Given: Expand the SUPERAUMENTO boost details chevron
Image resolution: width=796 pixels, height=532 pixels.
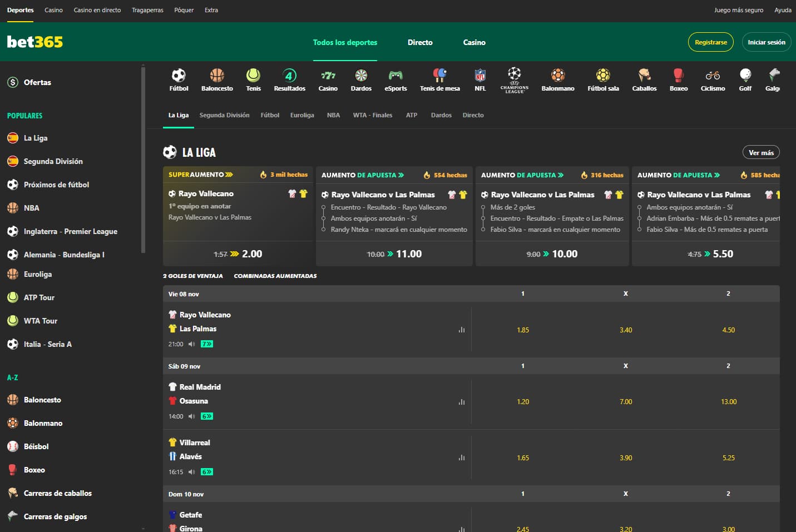Looking at the screenshot, I should coord(229,174).
